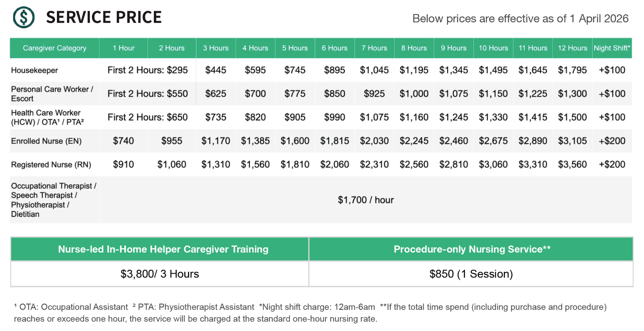Select the $3,800/ 3 Hours price
The height and width of the screenshot is (331, 644).
pos(159,274)
